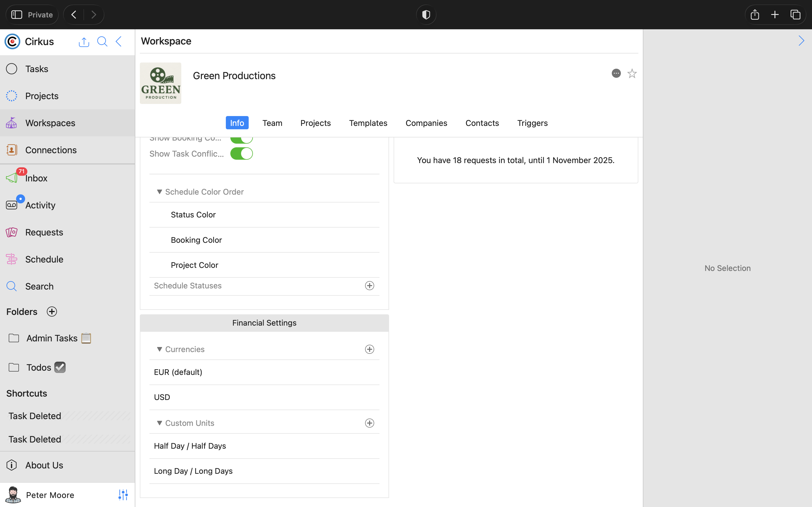The image size is (812, 507).
Task: Open the Triggers tab
Action: tap(532, 123)
